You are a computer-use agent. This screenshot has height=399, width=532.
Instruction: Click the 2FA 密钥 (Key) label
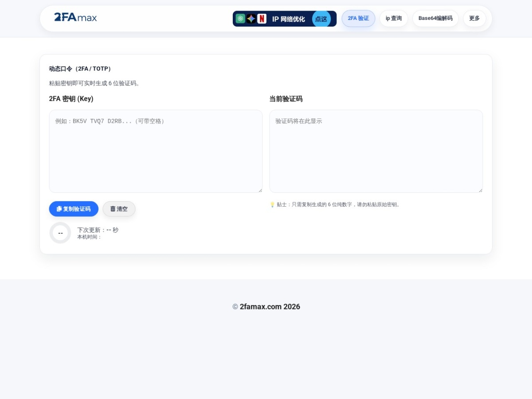tap(71, 99)
